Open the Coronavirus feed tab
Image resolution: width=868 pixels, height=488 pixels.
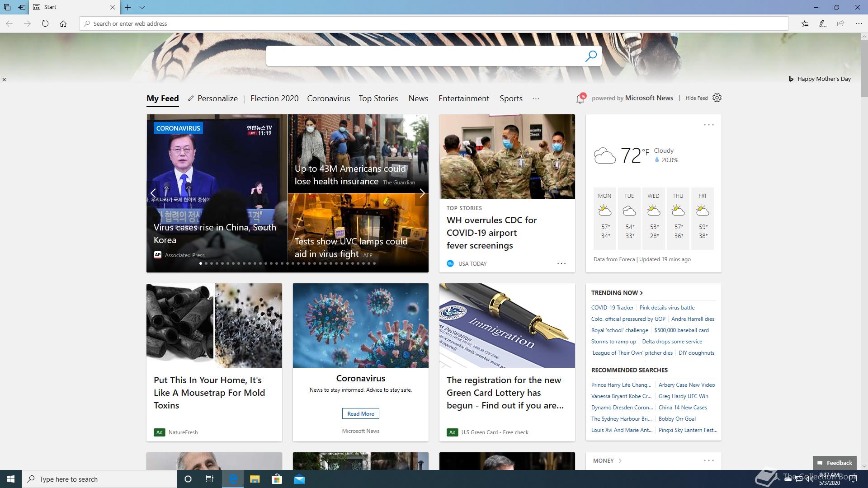329,99
